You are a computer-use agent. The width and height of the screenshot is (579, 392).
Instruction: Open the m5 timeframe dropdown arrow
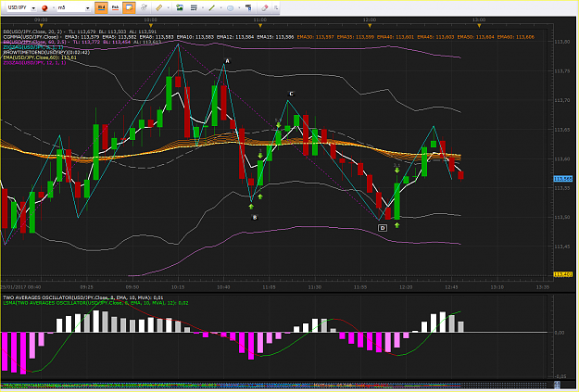pos(87,8)
